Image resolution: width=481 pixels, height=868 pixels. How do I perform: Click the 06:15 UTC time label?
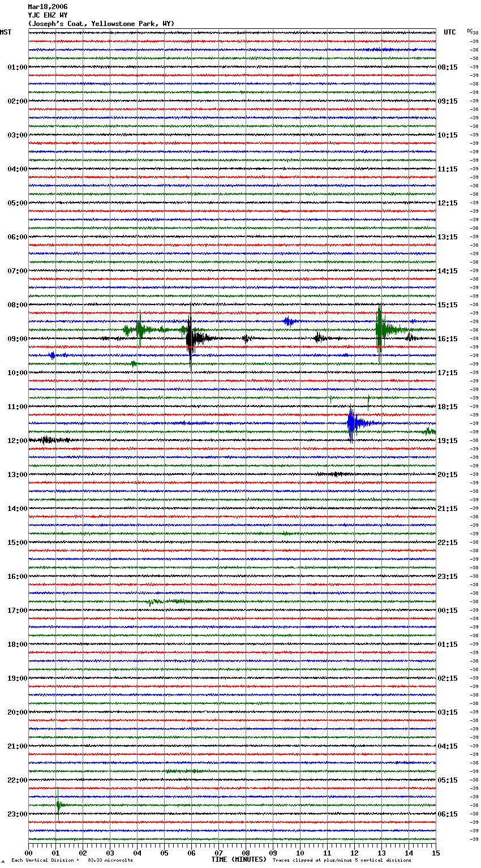click(x=448, y=814)
